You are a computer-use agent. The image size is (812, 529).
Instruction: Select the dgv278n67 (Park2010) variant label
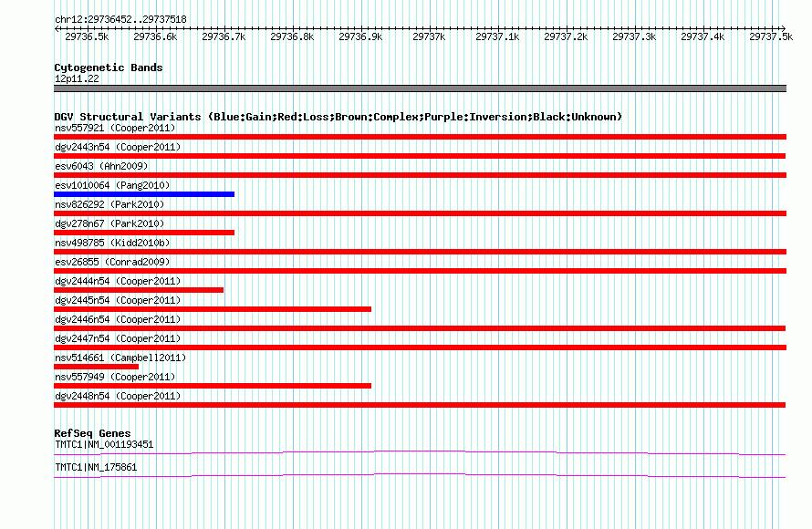(109, 223)
